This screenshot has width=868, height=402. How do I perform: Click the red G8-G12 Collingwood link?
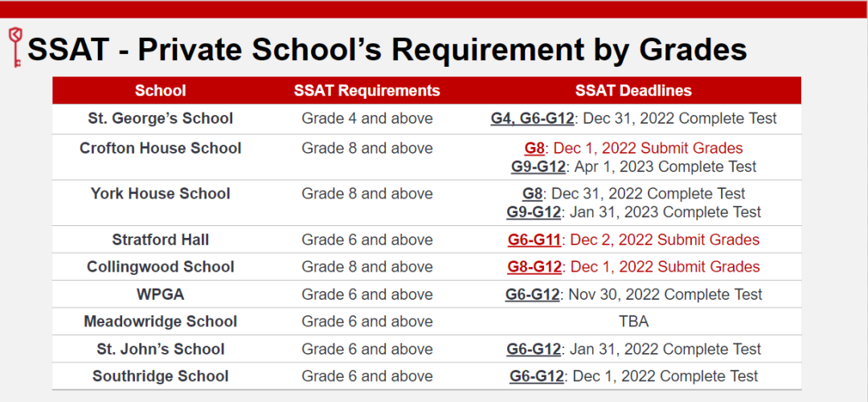click(x=534, y=267)
